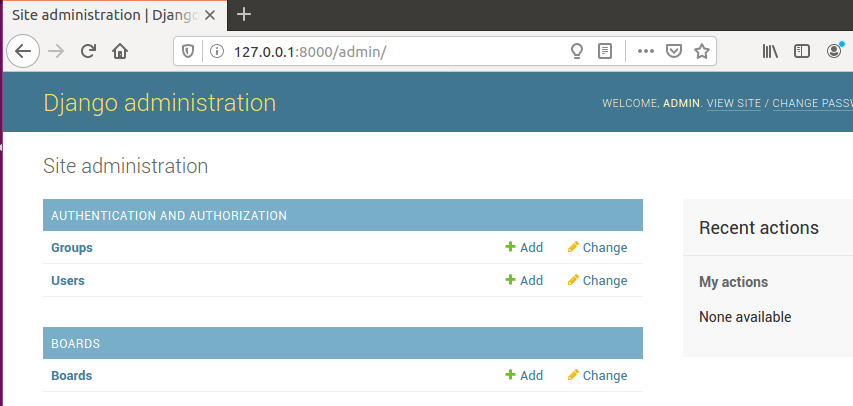Open tracking protection shield icon

[188, 52]
